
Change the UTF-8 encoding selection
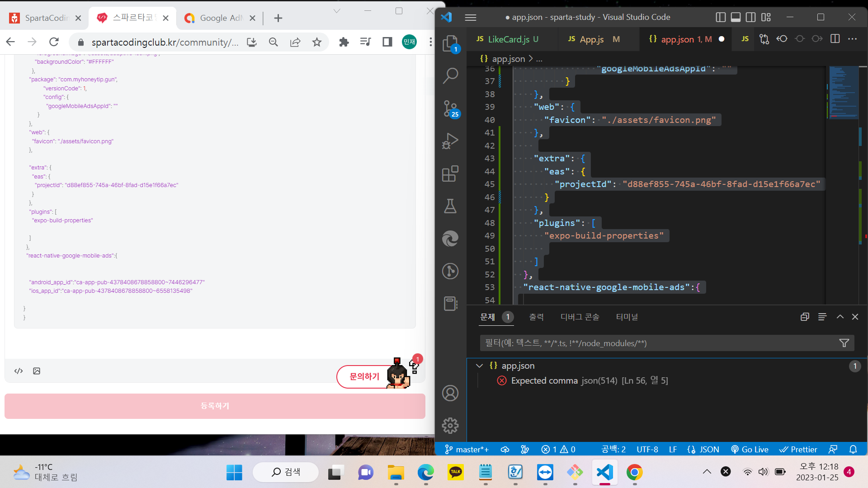(647, 449)
